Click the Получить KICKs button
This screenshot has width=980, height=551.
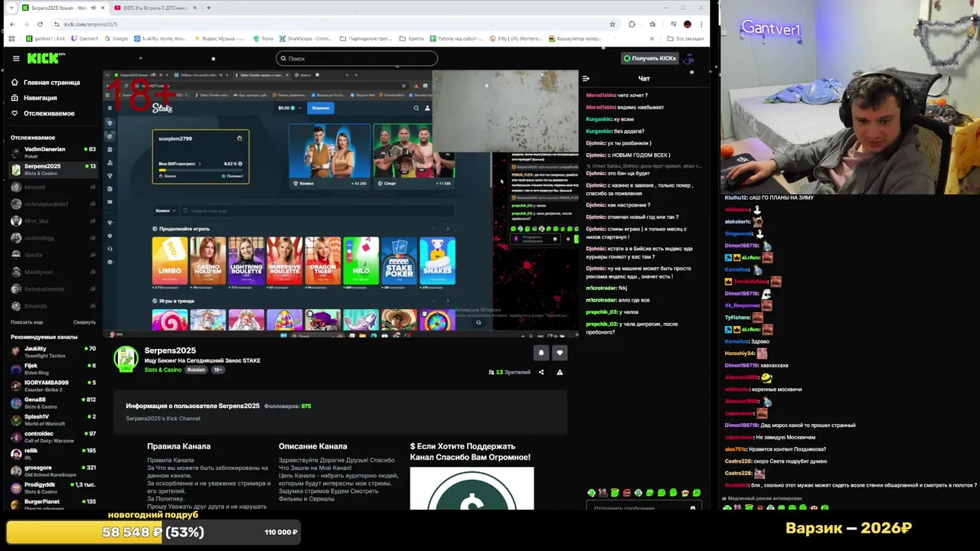(x=649, y=58)
